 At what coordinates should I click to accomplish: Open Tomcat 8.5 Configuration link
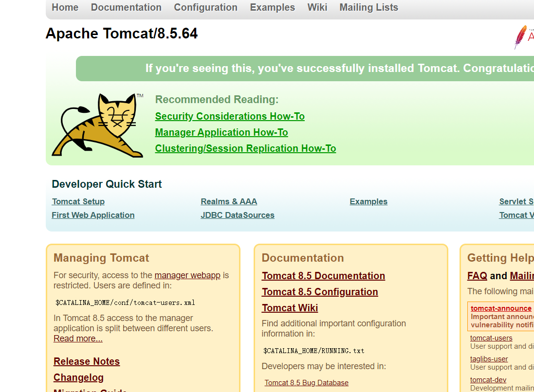[320, 292]
